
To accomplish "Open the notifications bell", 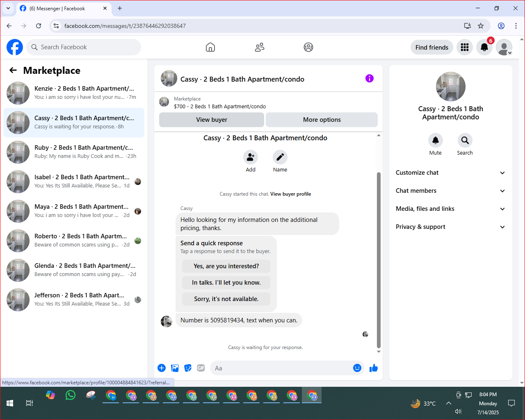I will coord(484,47).
